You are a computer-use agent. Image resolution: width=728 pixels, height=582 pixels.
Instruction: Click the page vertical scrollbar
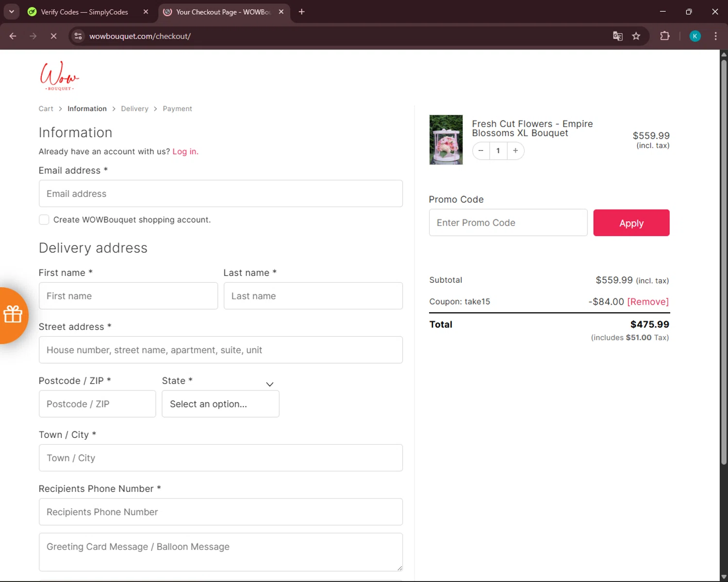pyautogui.click(x=724, y=262)
